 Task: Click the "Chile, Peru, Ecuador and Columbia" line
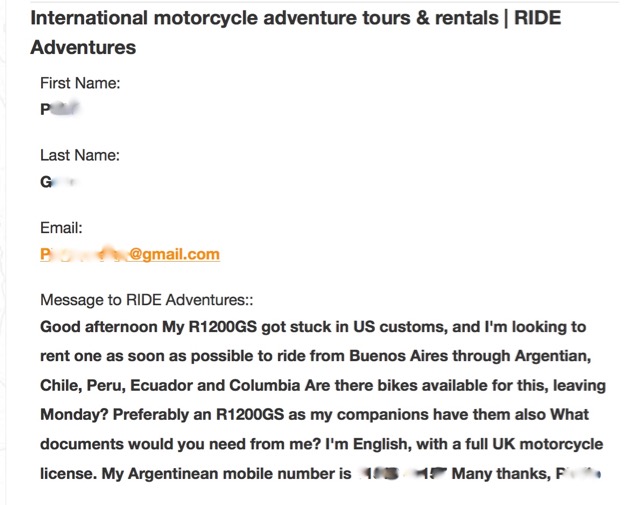pyautogui.click(x=323, y=385)
